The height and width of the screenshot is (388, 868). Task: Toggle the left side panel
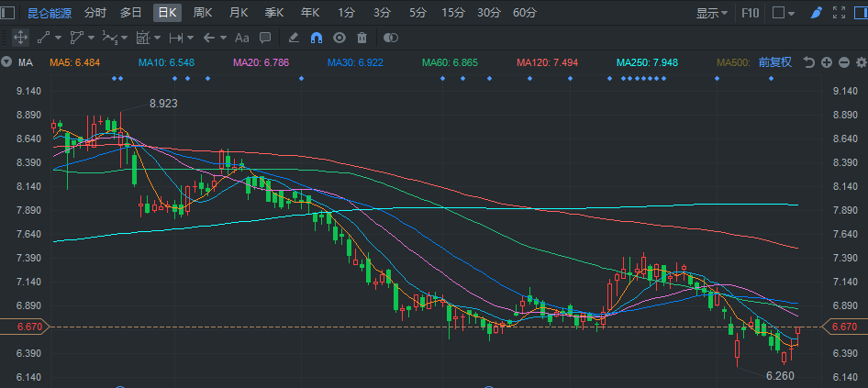(8, 13)
